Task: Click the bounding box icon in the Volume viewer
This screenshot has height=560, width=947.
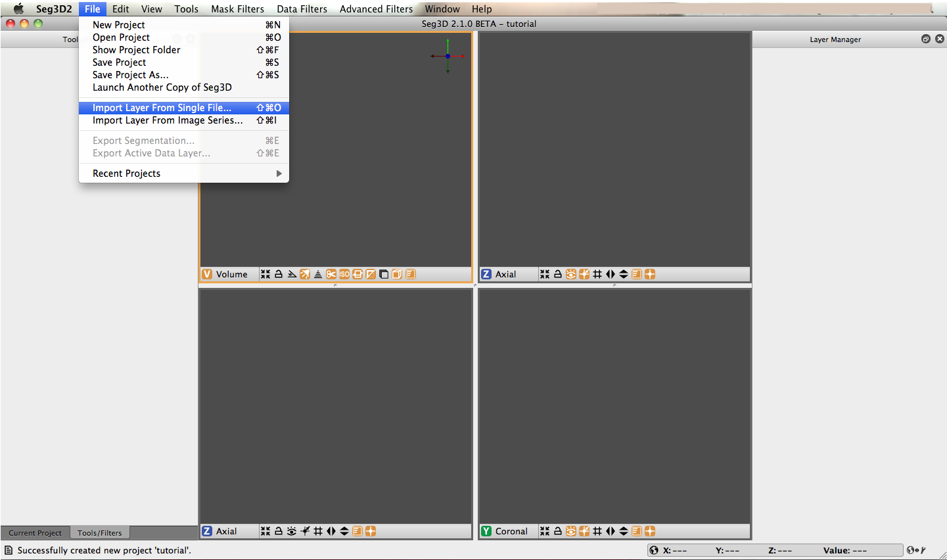Action: click(x=384, y=274)
